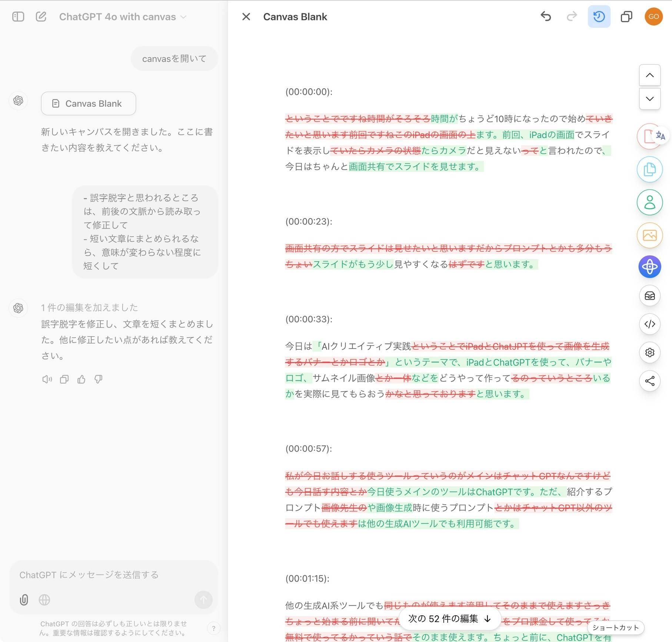Screen dimensions: 672x642
Task: Open the help question mark button
Action: (x=213, y=628)
